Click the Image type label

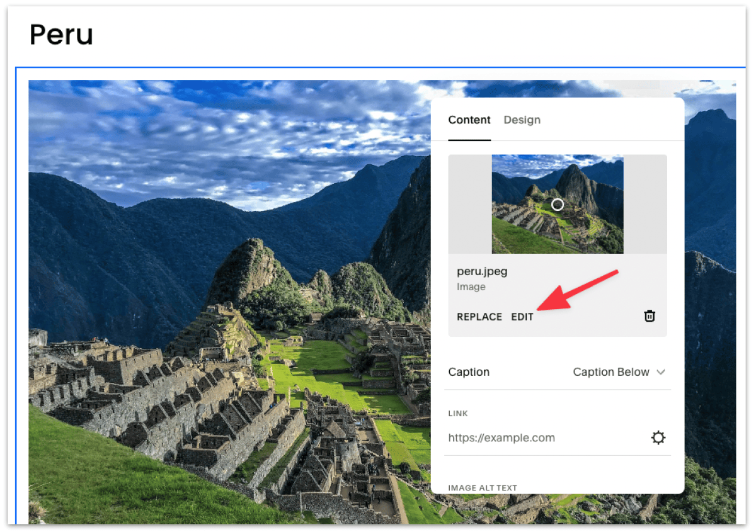pos(471,286)
